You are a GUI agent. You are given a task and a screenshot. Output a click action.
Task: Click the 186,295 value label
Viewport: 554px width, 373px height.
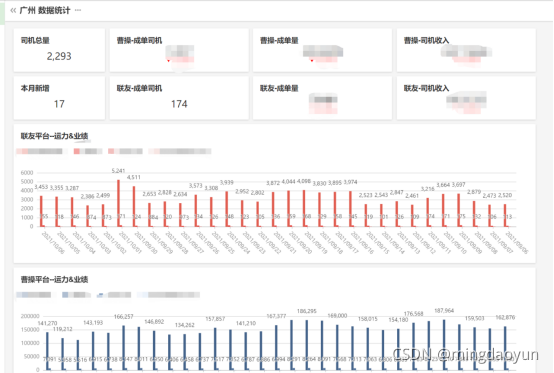[307, 311]
